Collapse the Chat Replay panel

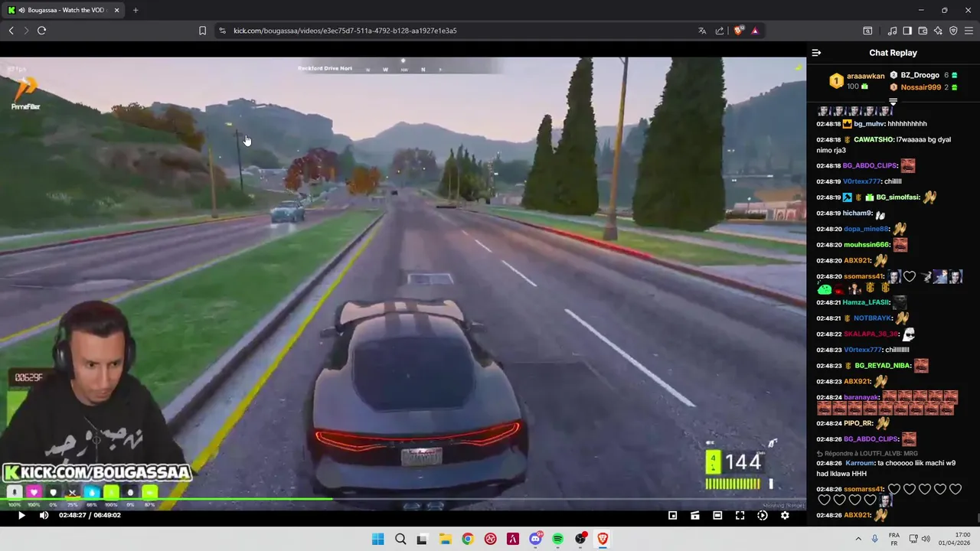coord(816,53)
